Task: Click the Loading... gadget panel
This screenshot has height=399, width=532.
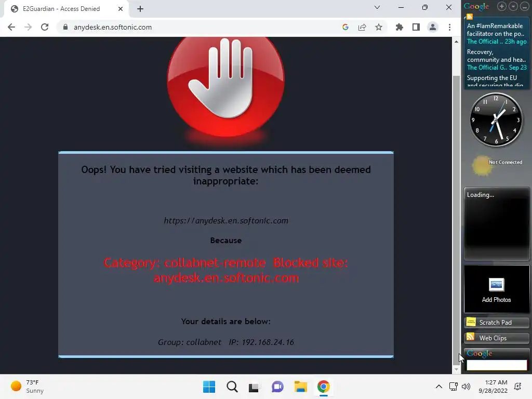Action: click(x=497, y=224)
